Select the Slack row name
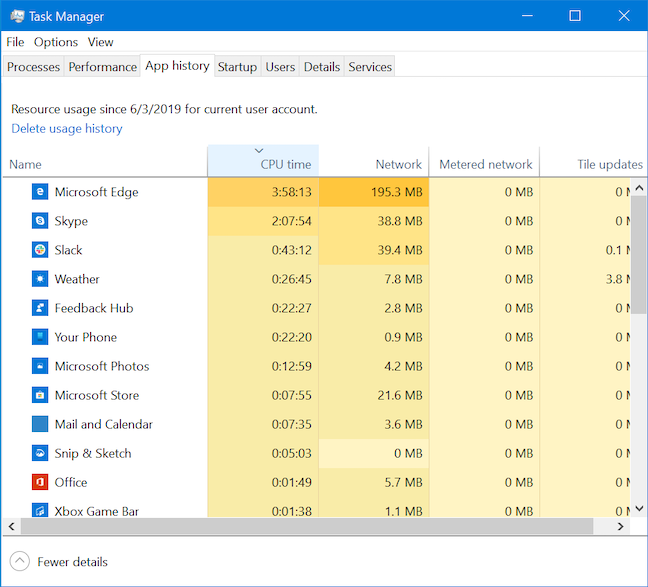The height and width of the screenshot is (587, 648). (x=68, y=250)
